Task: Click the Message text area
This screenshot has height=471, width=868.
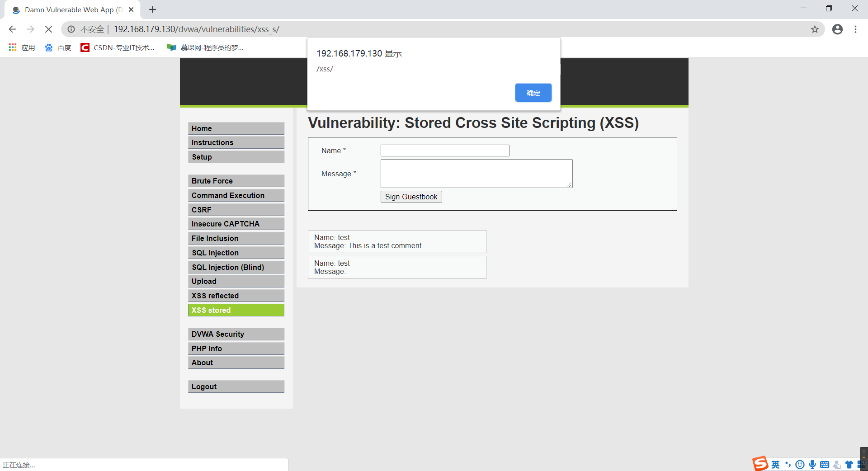Action: 476,174
